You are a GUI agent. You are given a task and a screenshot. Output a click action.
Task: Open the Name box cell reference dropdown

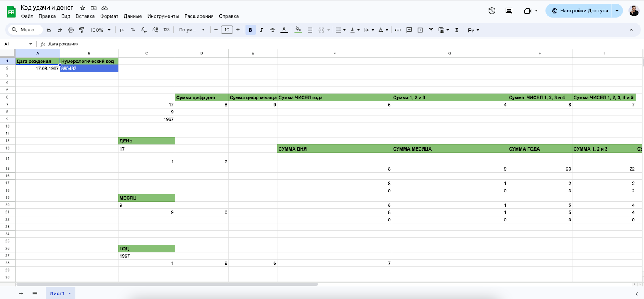(x=31, y=44)
